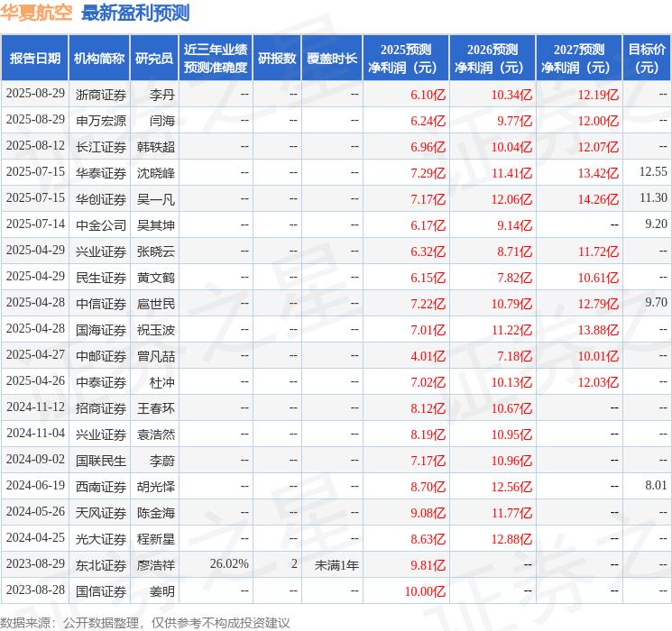The image size is (672, 631).
Task: Click the 2025预测净利润 column header
Action: pos(406,59)
